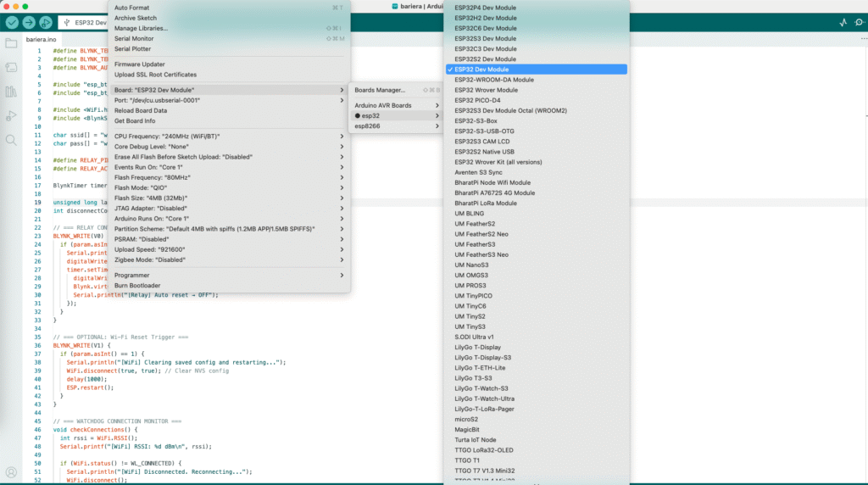Viewport: 868px width, 485px height.
Task: Select ESP32C3 Dev Module board
Action: click(x=537, y=48)
